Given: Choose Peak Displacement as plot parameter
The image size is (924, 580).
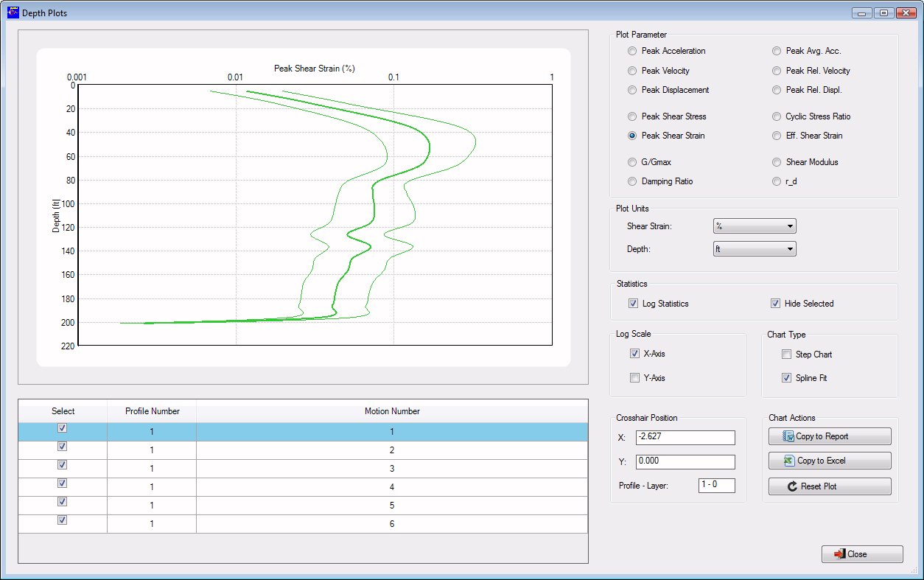Looking at the screenshot, I should pyautogui.click(x=631, y=90).
